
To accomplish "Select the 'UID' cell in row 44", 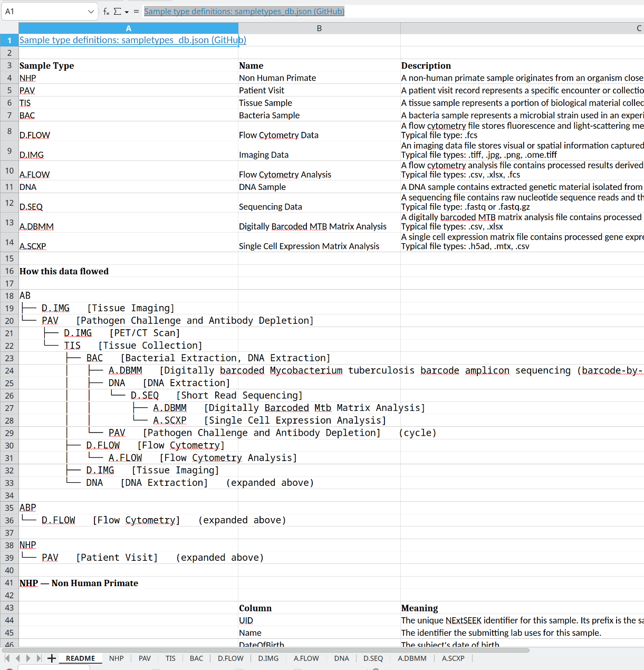I will tap(319, 620).
